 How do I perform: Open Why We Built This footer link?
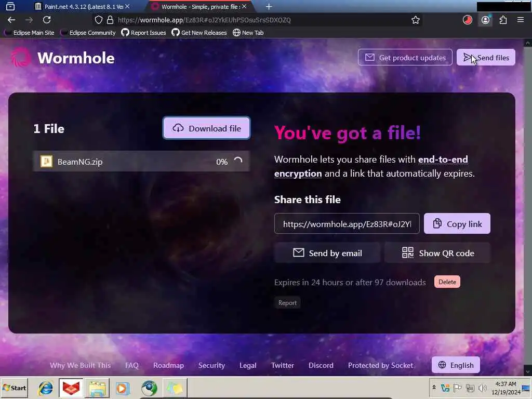pos(81,365)
